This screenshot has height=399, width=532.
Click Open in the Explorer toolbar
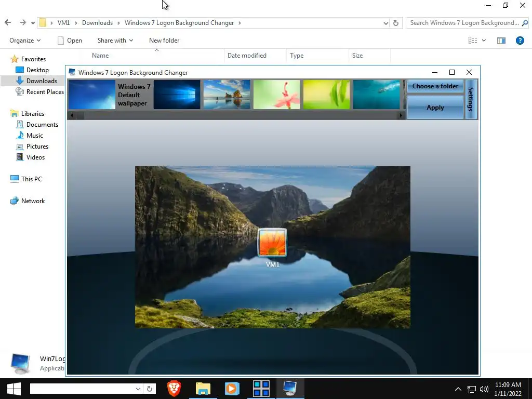pos(70,41)
